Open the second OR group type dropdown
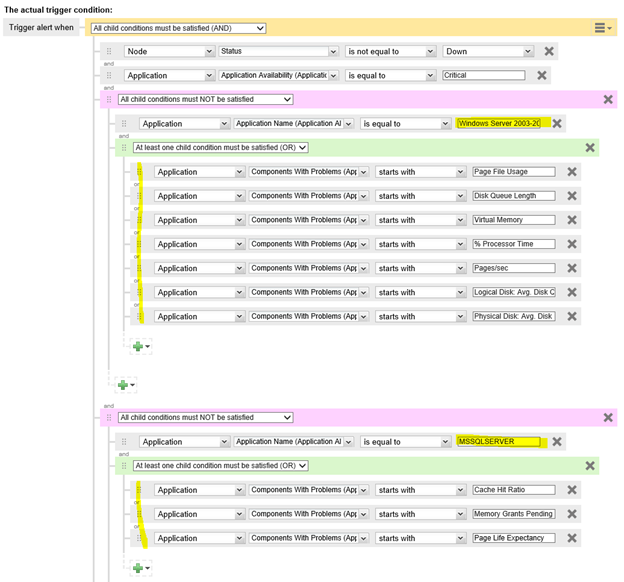Image resolution: width=624 pixels, height=582 pixels. point(221,466)
